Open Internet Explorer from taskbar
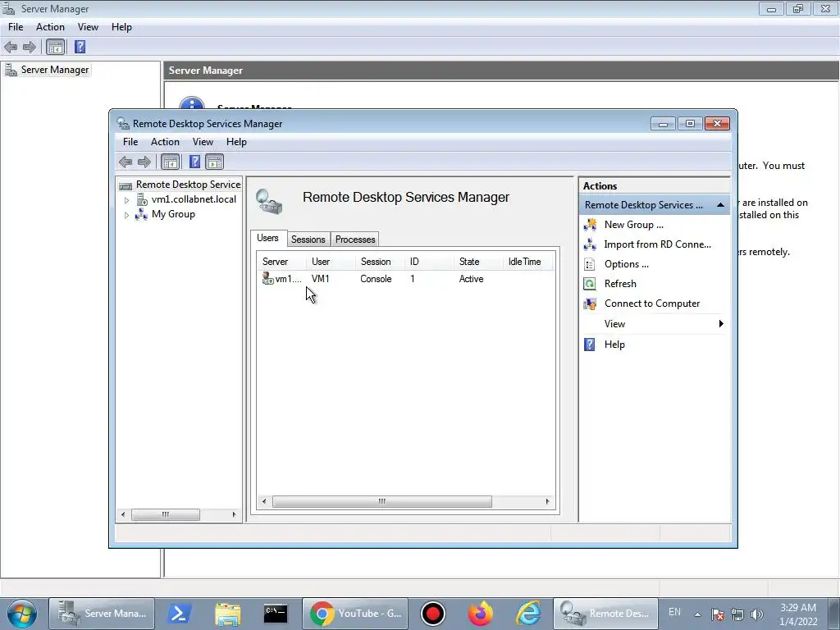 coord(528,614)
